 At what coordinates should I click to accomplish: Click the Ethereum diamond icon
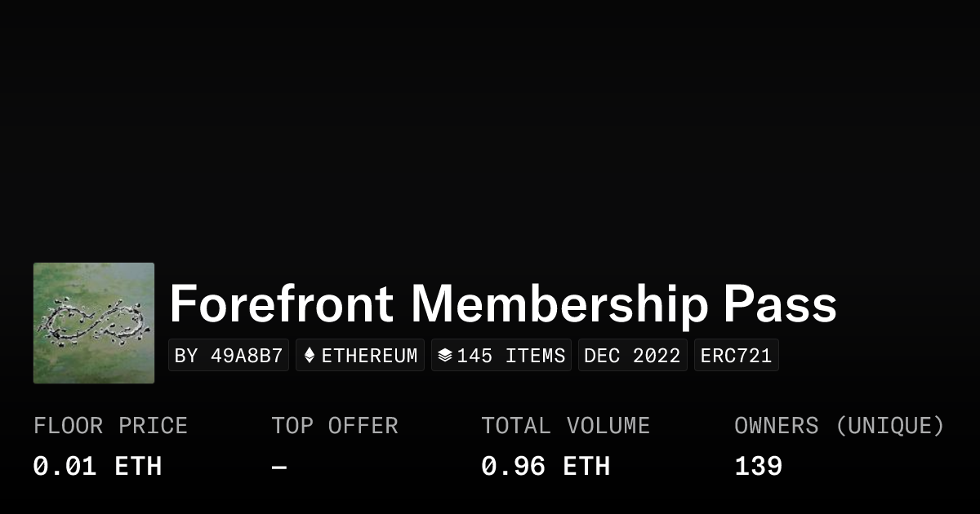(310, 356)
